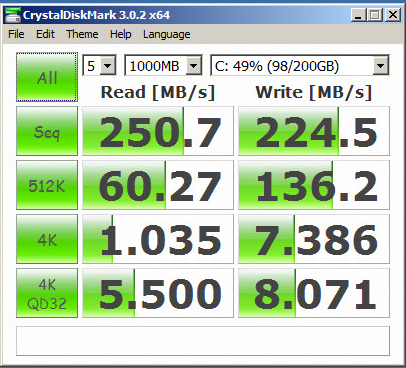Open the Edit menu
Viewport: 406px width, 368px height.
pyautogui.click(x=45, y=34)
